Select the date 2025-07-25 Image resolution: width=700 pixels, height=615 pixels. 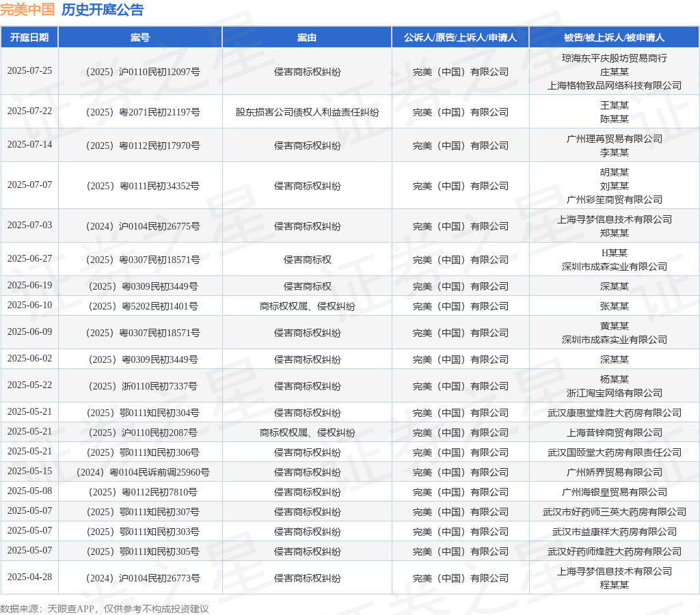[x=29, y=71]
